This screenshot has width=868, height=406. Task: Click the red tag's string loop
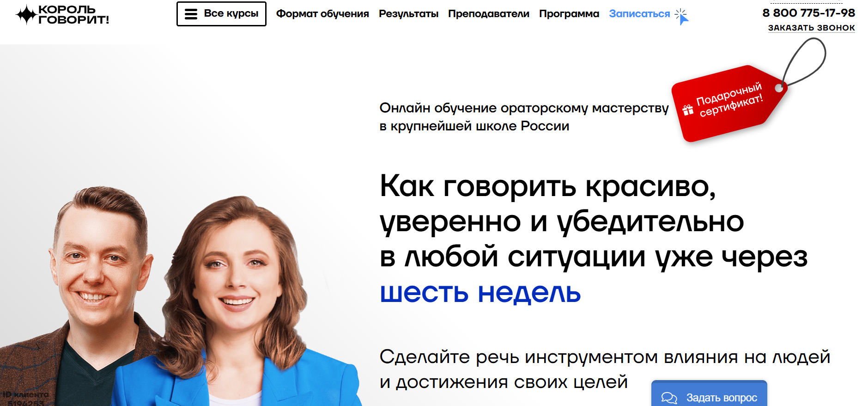[804, 62]
